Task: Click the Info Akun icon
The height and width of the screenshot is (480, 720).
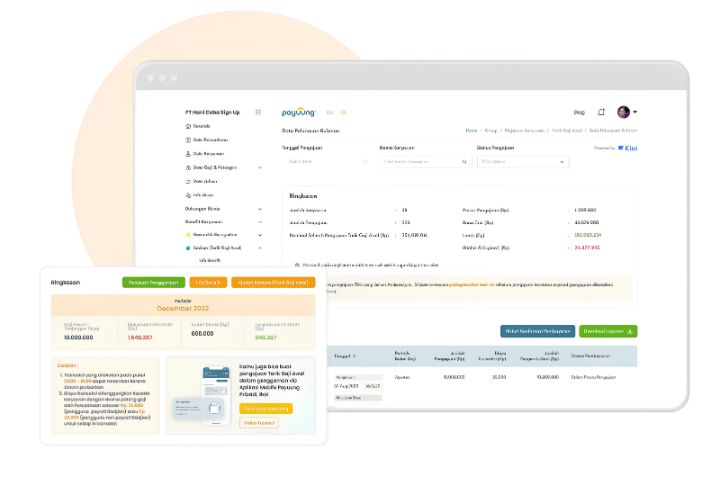Action: pos(188,195)
